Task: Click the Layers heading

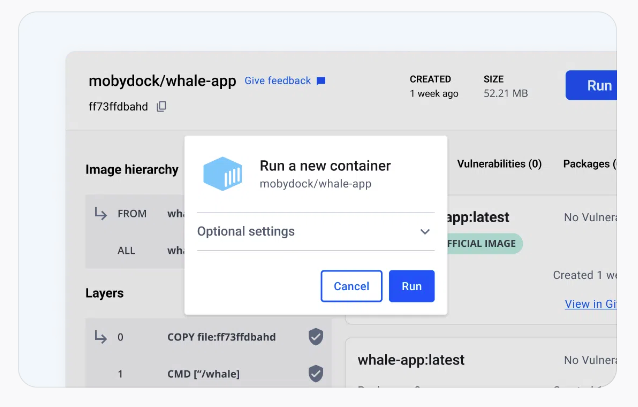Action: (x=104, y=293)
